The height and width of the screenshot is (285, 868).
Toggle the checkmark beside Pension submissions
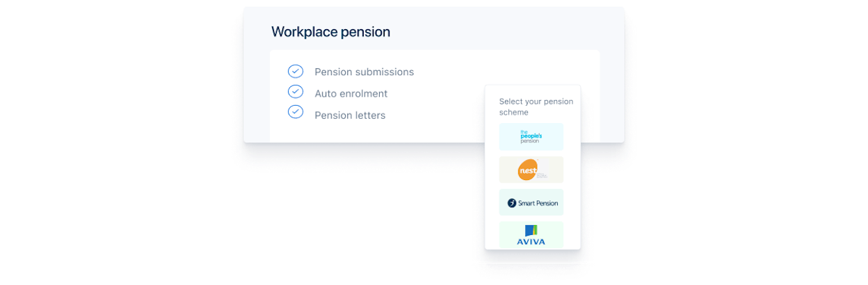coord(296,71)
